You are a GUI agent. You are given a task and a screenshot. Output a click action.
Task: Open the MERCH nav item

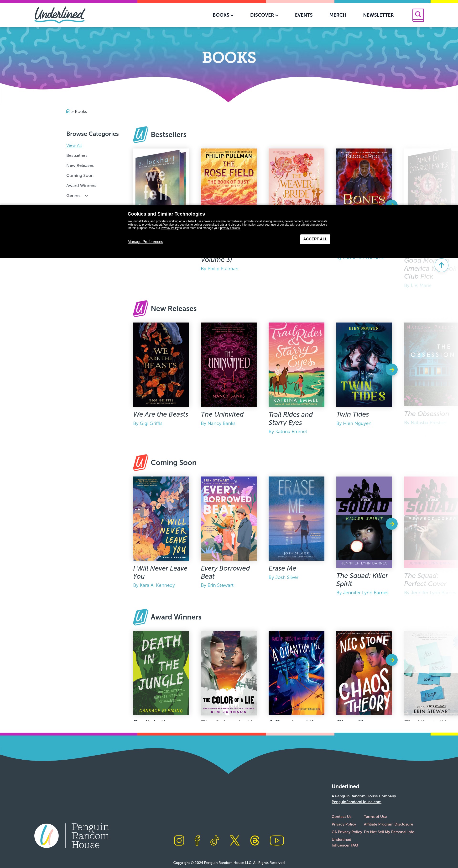338,15
